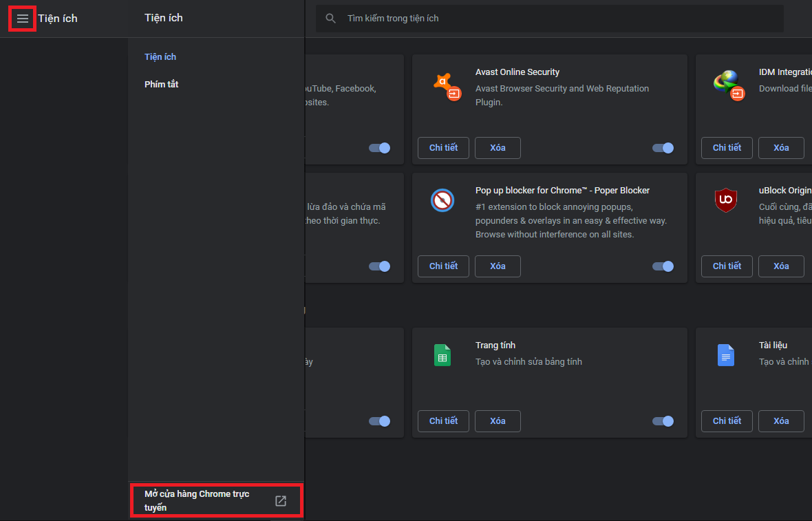Image resolution: width=812 pixels, height=521 pixels.
Task: Toggle the Trang tính app switch
Action: click(663, 421)
